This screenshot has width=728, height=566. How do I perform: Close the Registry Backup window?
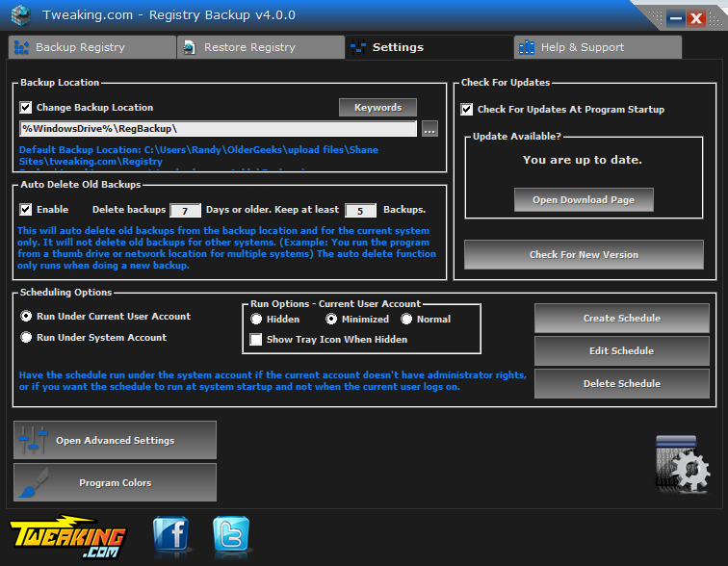tap(696, 18)
